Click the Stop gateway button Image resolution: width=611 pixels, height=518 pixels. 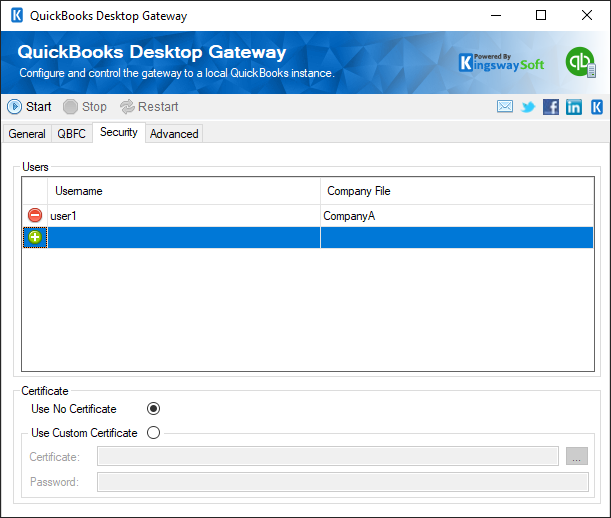pyautogui.click(x=85, y=106)
